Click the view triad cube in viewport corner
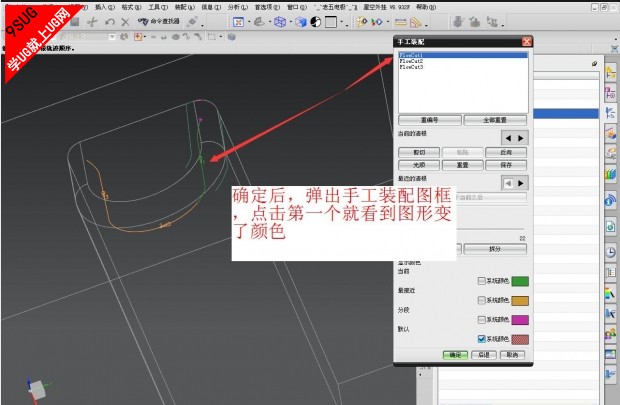 click(38, 389)
